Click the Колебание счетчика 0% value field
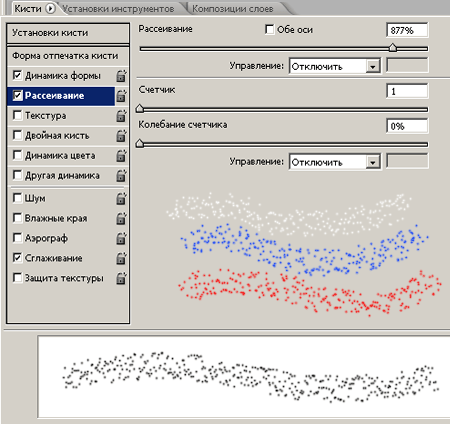The height and width of the screenshot is (425, 450). (x=407, y=126)
